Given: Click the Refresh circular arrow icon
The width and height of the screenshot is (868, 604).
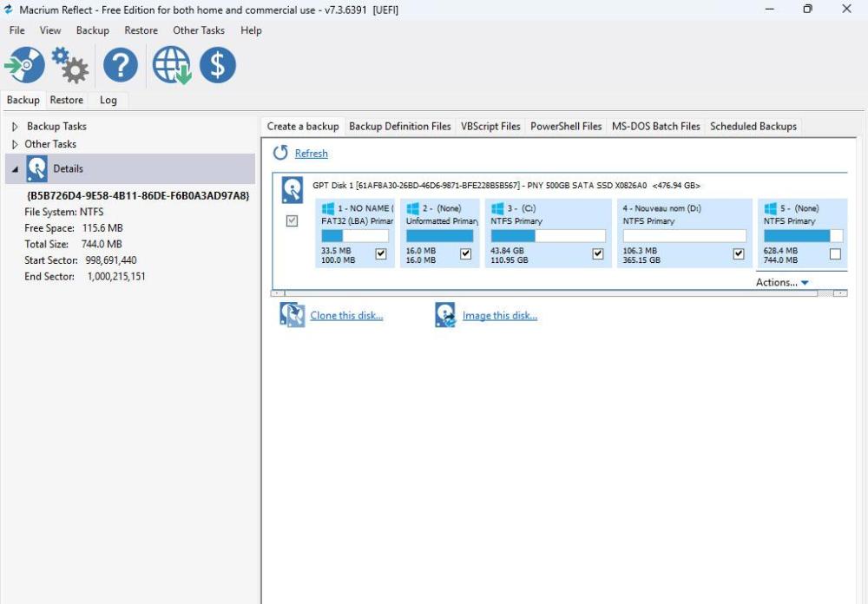Looking at the screenshot, I should pos(280,154).
